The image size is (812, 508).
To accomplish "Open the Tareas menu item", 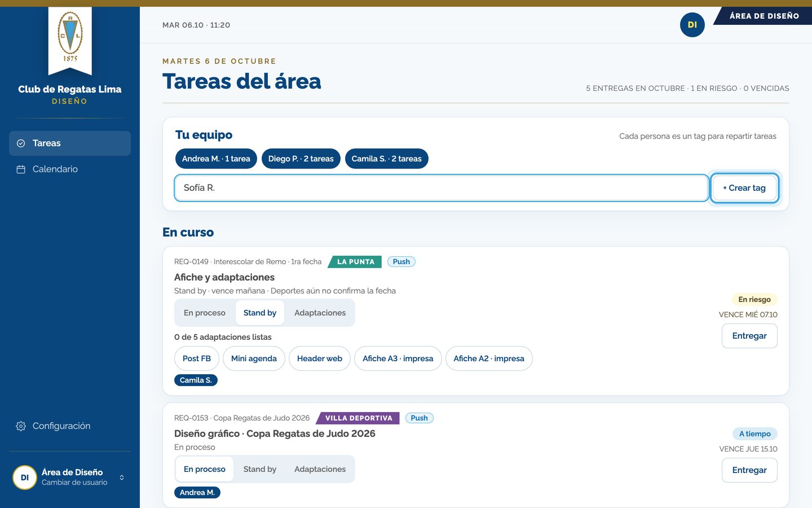I will [x=70, y=143].
